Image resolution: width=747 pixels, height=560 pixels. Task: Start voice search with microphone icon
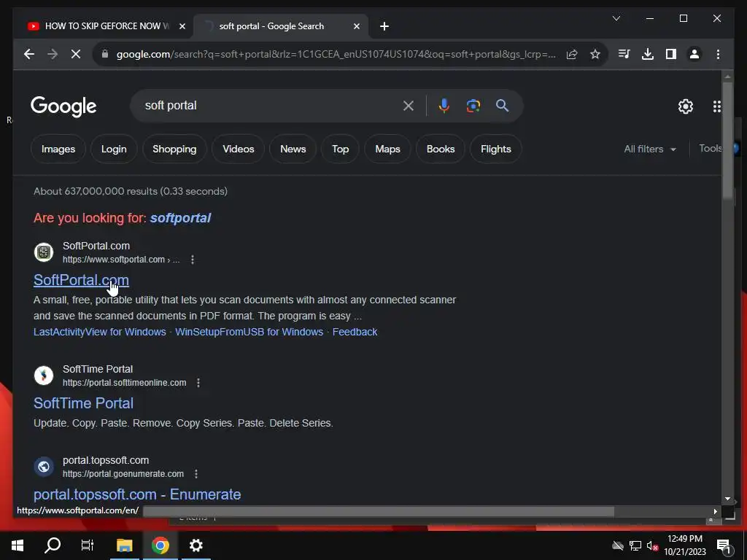(x=444, y=106)
